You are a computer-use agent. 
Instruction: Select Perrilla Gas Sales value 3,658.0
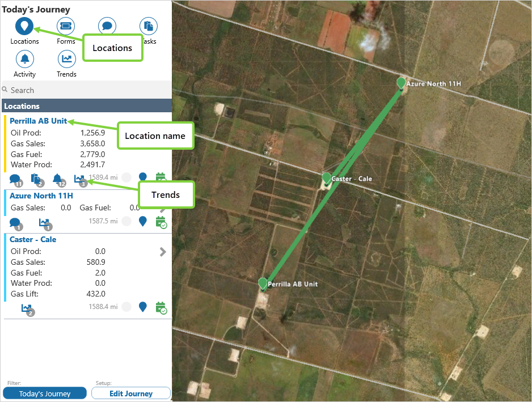(92, 143)
